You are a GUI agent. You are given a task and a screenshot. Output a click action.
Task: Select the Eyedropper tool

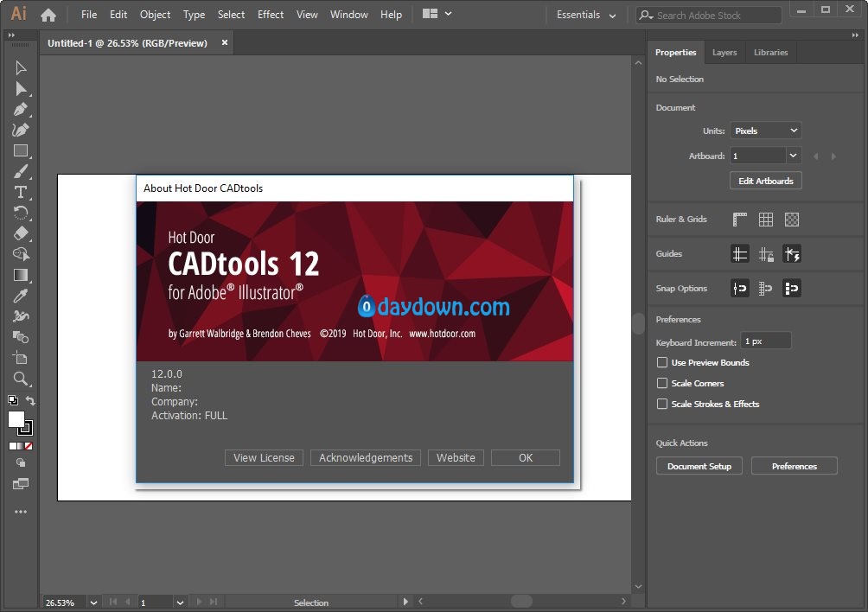[x=21, y=296]
